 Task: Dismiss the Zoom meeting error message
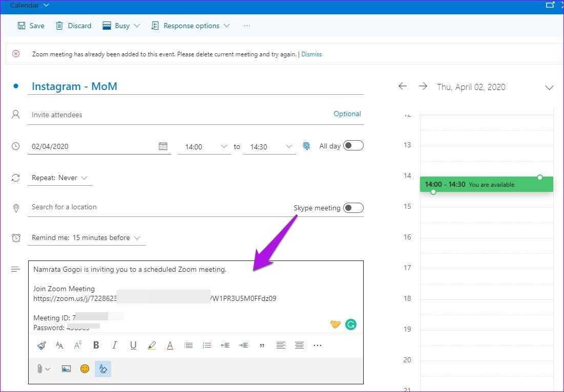point(311,54)
